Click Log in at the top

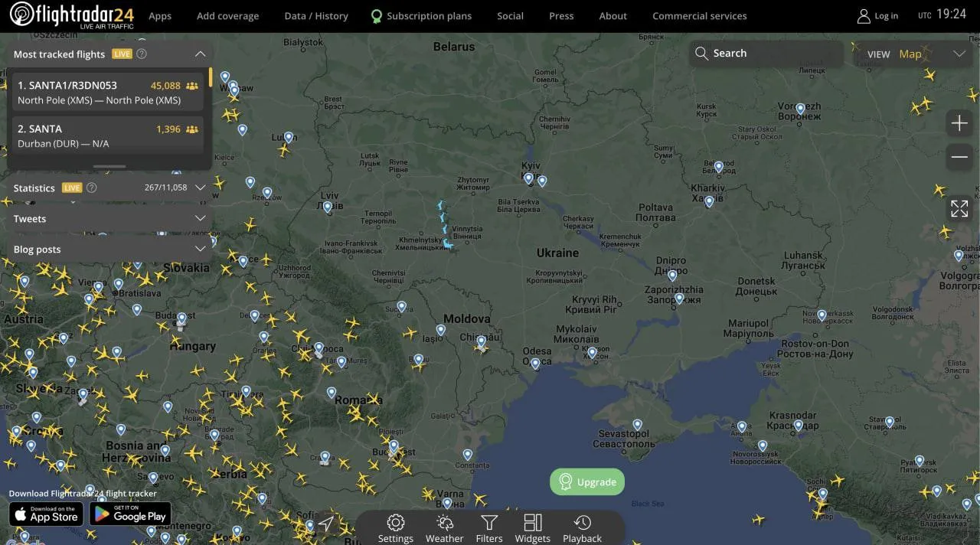pyautogui.click(x=877, y=16)
